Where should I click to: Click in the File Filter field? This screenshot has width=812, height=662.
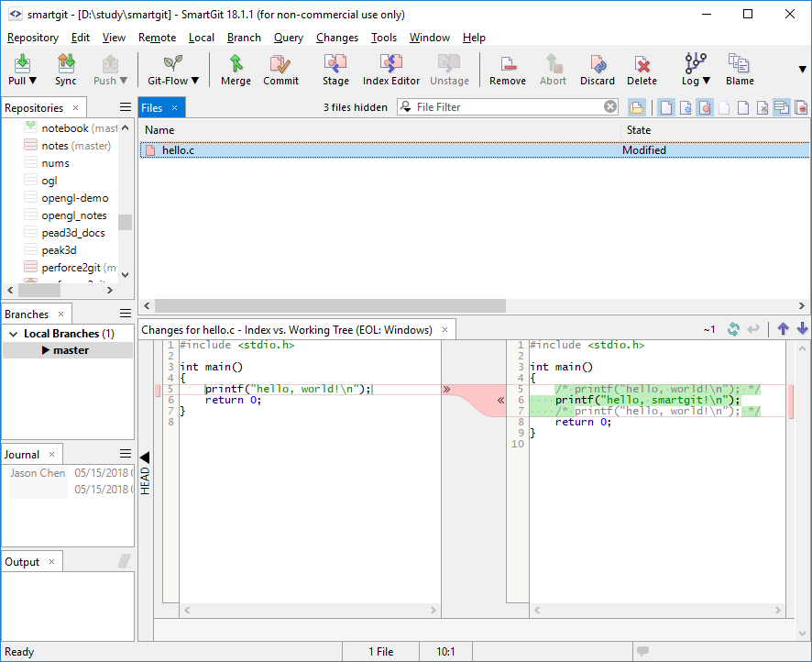pos(508,106)
